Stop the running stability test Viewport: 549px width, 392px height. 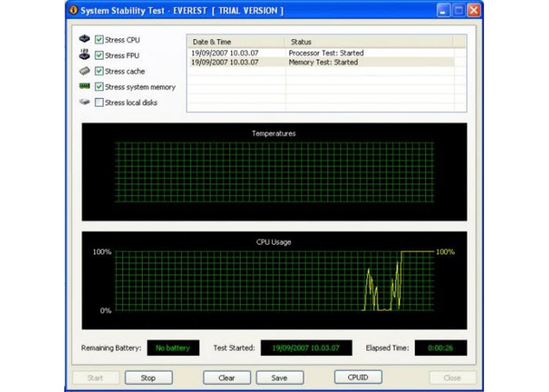(149, 377)
